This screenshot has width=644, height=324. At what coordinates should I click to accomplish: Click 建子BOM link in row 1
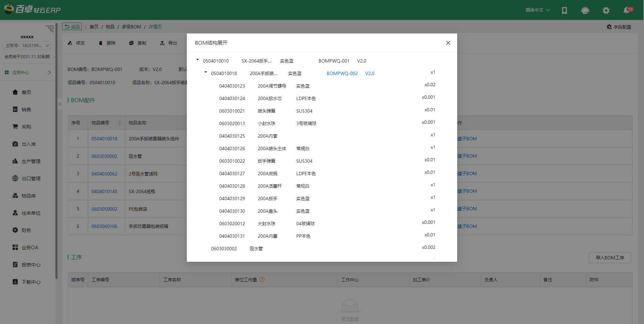click(x=467, y=139)
